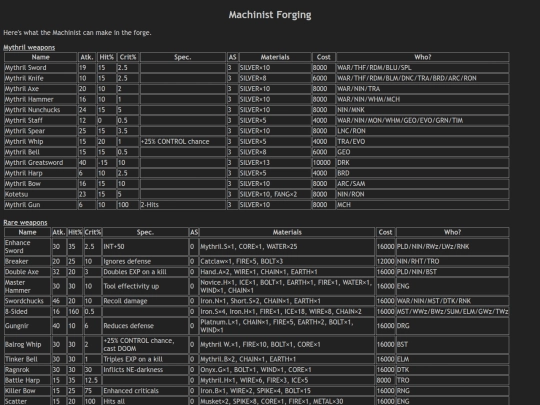Click the 'LNC/RON' who cell
This screenshot has width=540, height=405.
coord(423,131)
